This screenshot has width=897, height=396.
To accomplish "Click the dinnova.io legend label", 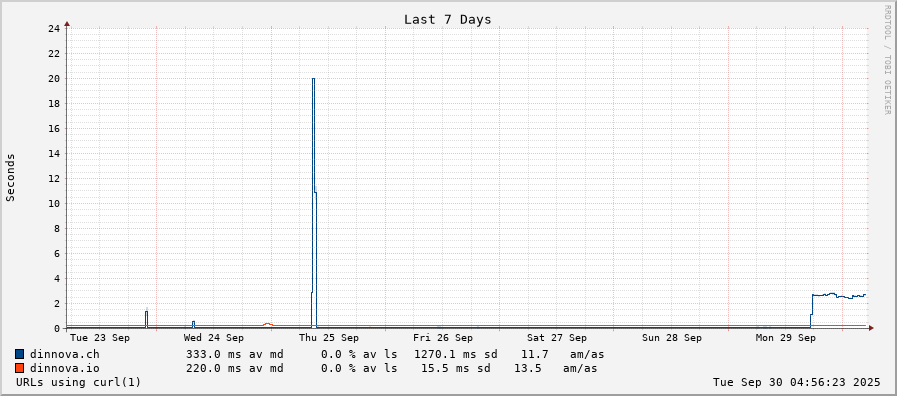I will coord(64,368).
